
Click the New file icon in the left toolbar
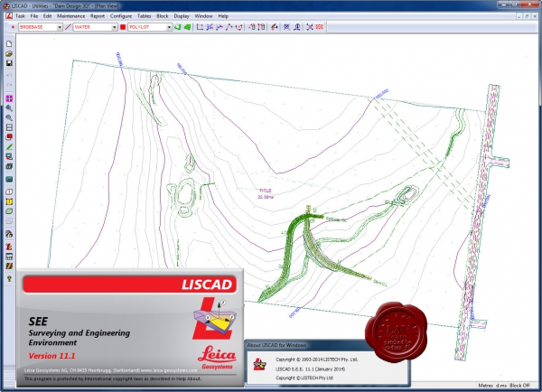[x=9, y=44]
